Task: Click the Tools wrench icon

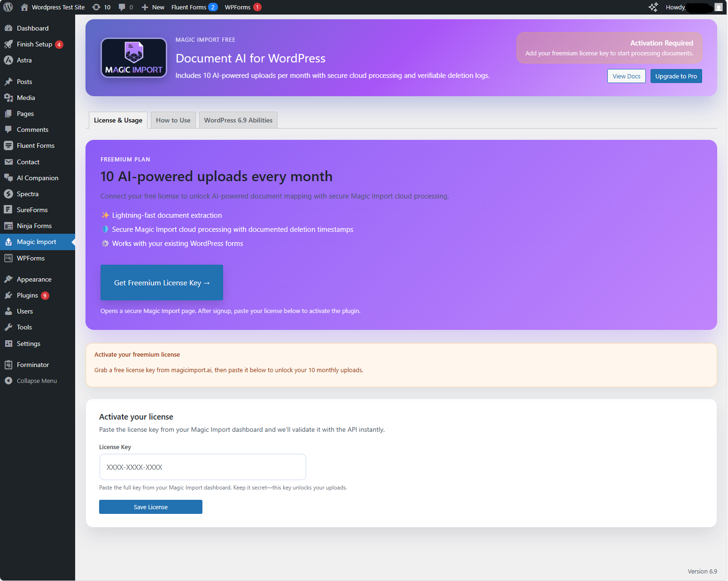Action: (x=8, y=327)
